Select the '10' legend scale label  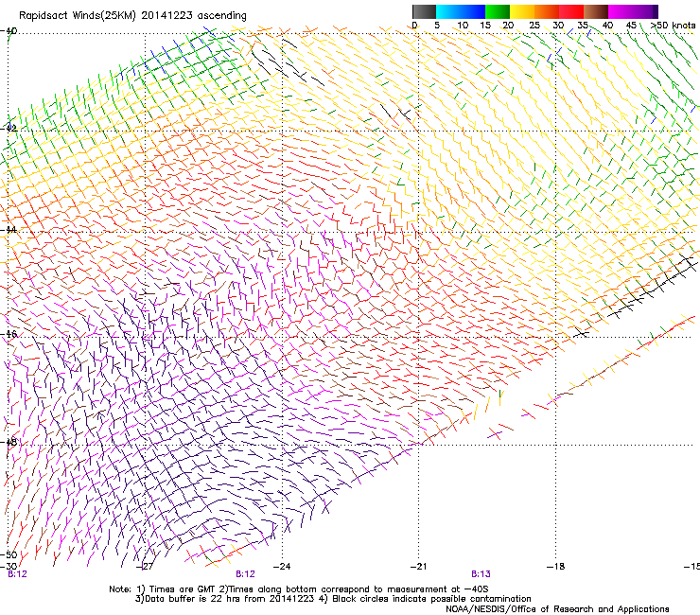463,26
